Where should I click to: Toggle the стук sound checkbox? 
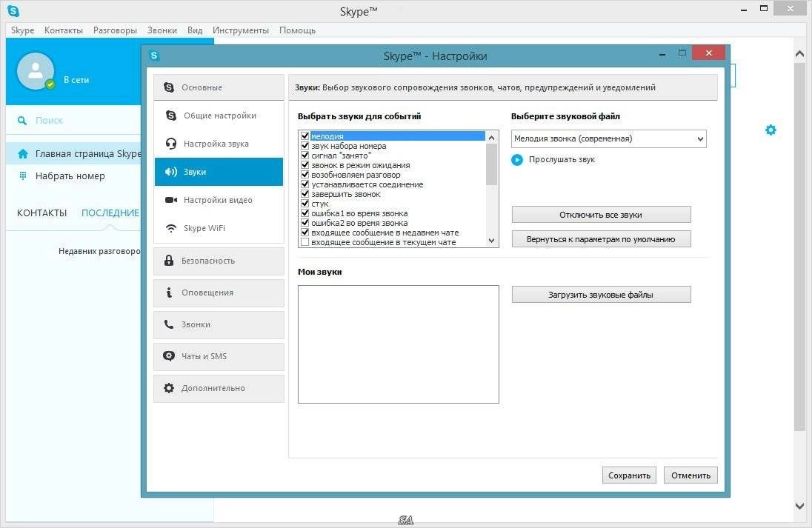pyautogui.click(x=305, y=204)
